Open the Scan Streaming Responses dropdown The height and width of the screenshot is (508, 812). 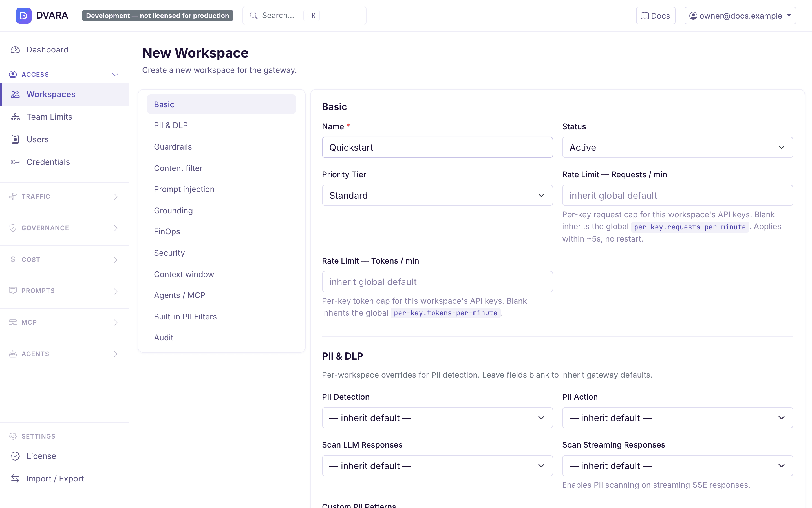coord(678,466)
